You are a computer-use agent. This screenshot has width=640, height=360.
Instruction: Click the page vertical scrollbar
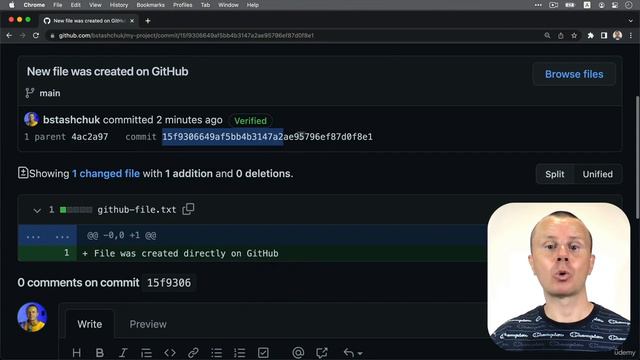click(637, 157)
